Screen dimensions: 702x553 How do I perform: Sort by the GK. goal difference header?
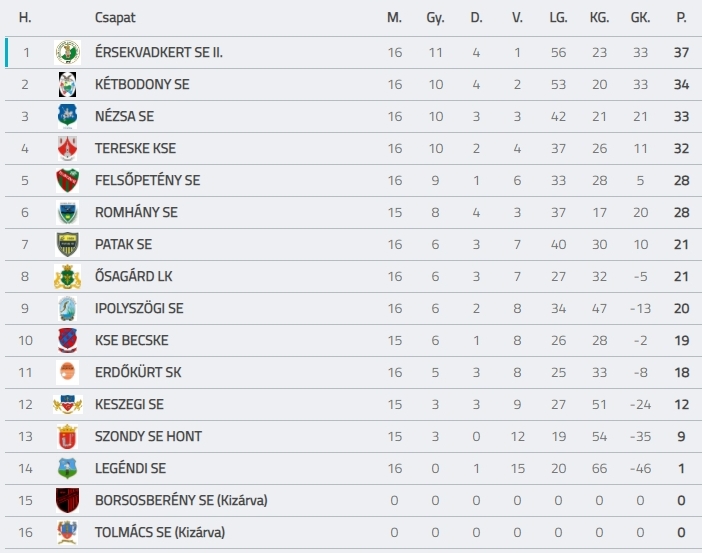[640, 17]
